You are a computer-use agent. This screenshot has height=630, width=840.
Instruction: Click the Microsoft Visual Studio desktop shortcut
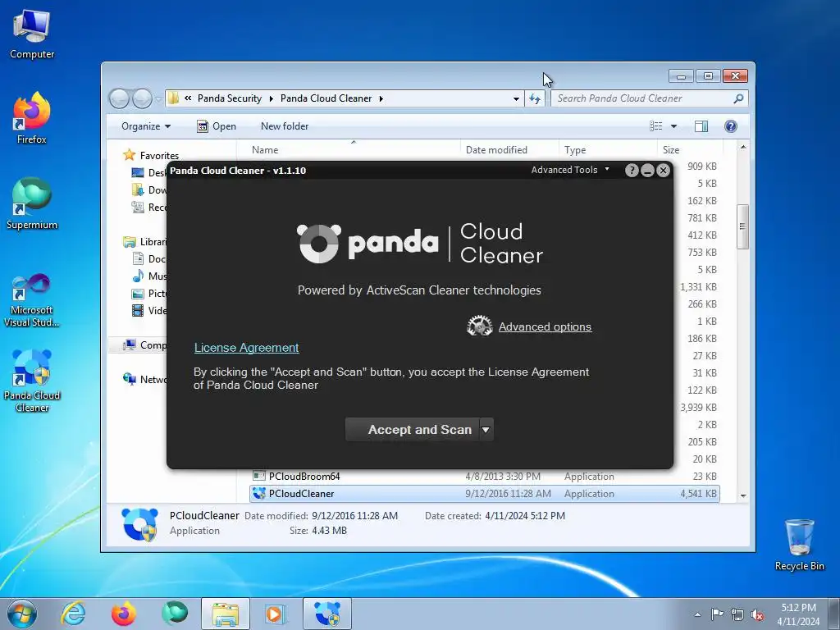tap(32, 300)
